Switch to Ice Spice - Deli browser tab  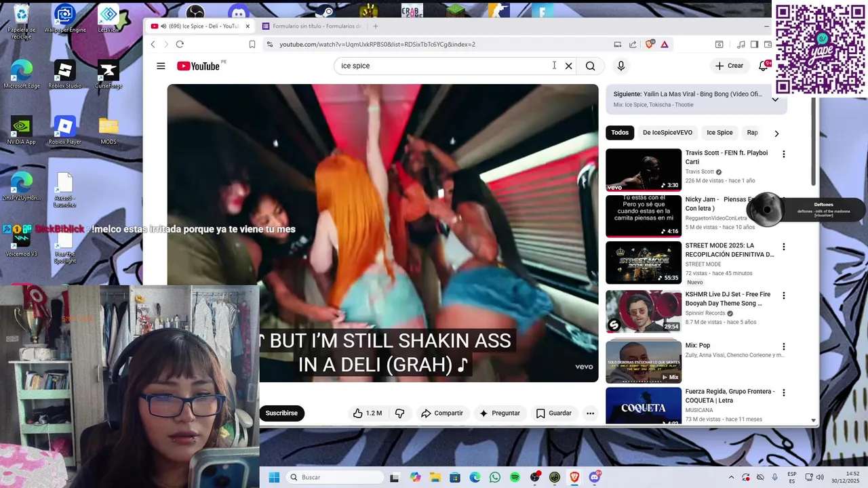[200, 26]
